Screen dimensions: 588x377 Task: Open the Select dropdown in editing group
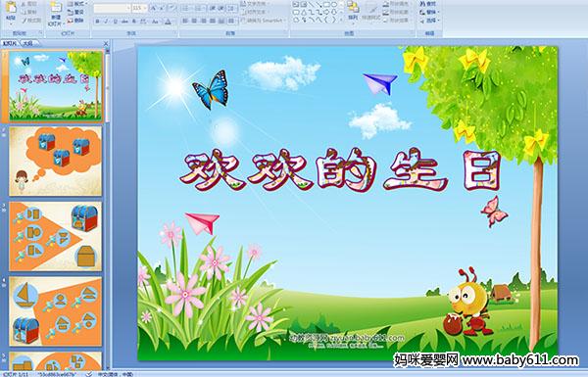point(430,21)
